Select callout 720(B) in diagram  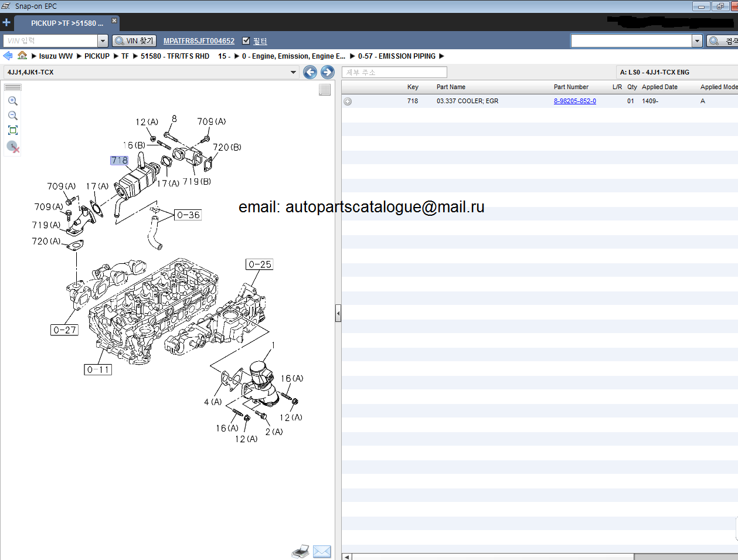(x=227, y=147)
